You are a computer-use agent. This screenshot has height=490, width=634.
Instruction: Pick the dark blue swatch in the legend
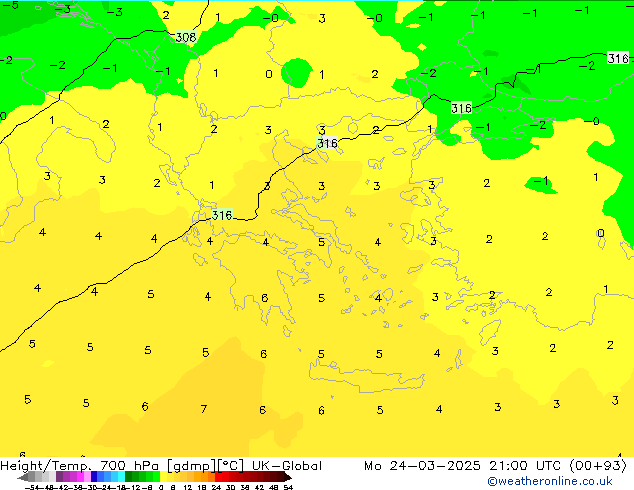coord(94,476)
